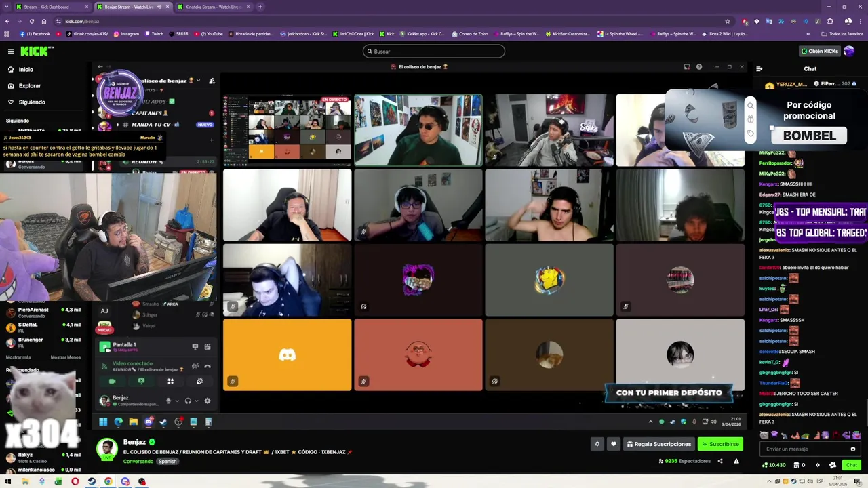Image resolution: width=868 pixels, height=488 pixels.
Task: Open Chrome icon in Windows taskbar
Action: click(x=108, y=481)
